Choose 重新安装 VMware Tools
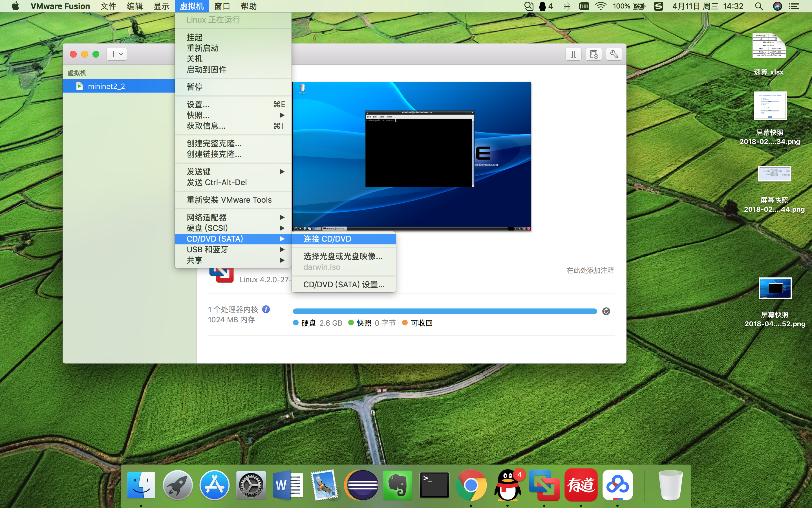 (x=233, y=200)
